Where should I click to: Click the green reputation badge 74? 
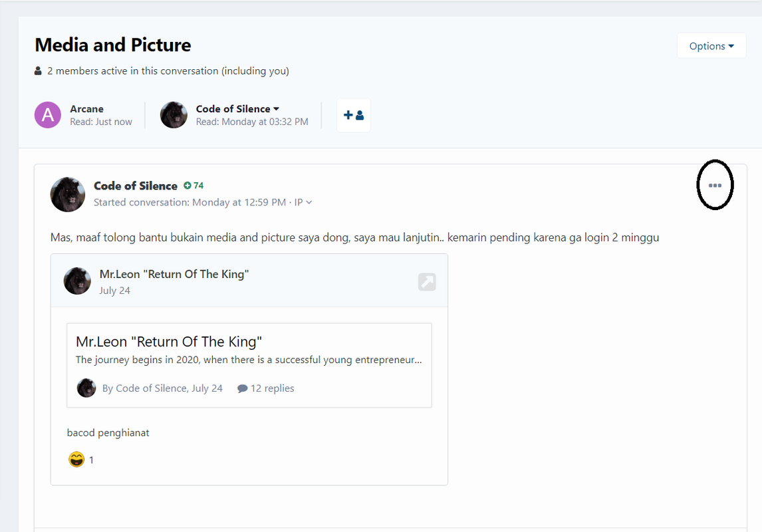click(193, 186)
